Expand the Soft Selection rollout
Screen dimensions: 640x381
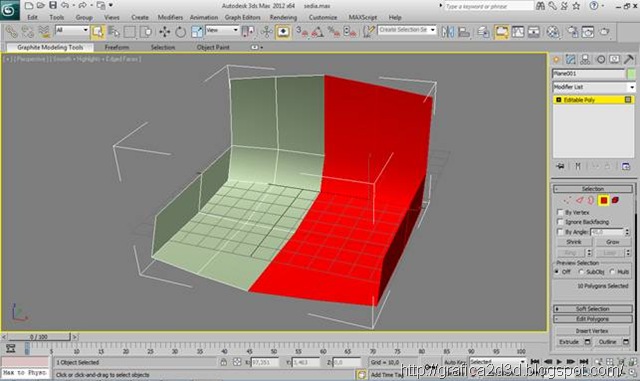[x=593, y=309]
